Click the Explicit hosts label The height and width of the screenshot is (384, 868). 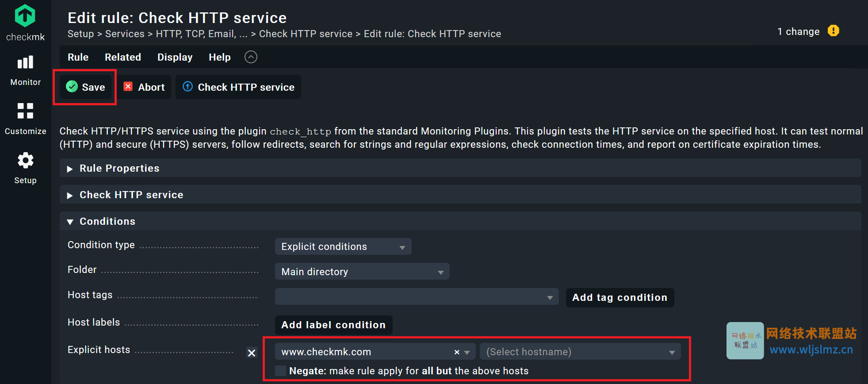[x=99, y=349]
